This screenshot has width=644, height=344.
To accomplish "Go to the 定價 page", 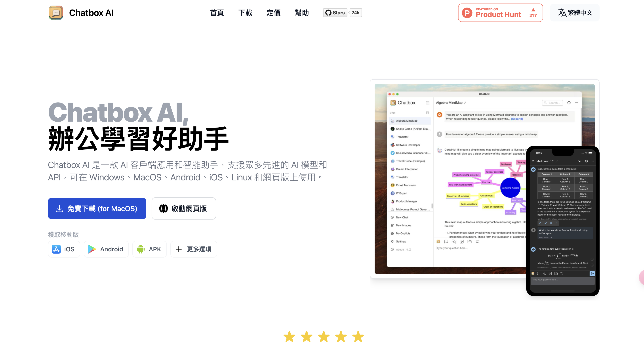I will point(273,13).
